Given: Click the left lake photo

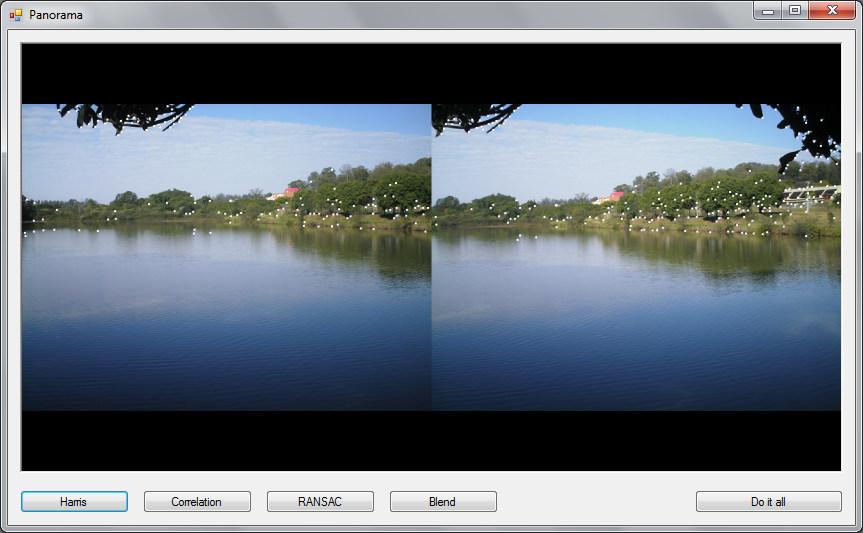Looking at the screenshot, I should tap(227, 257).
